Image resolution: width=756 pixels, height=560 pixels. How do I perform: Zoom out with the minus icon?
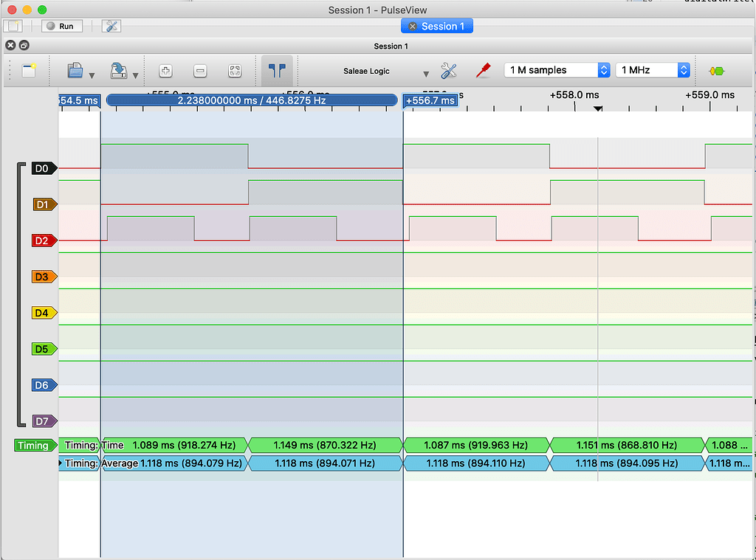(x=200, y=71)
